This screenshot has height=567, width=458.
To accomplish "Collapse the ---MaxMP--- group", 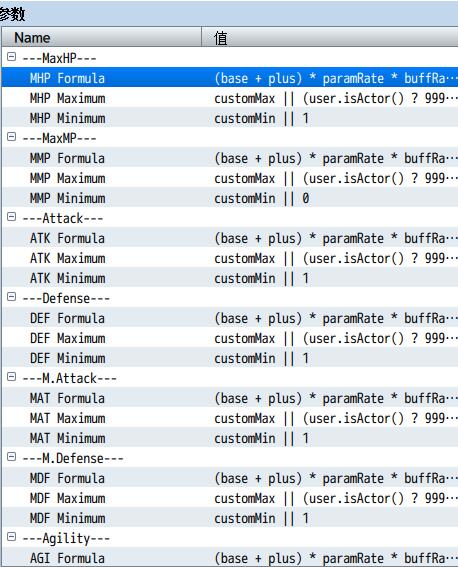I will [12, 136].
